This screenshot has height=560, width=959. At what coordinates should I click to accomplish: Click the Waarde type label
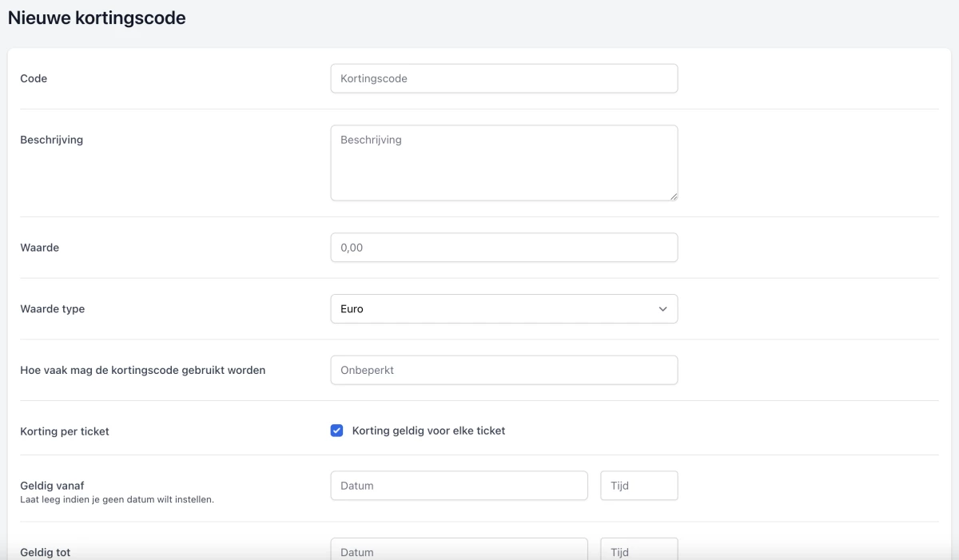tap(52, 309)
